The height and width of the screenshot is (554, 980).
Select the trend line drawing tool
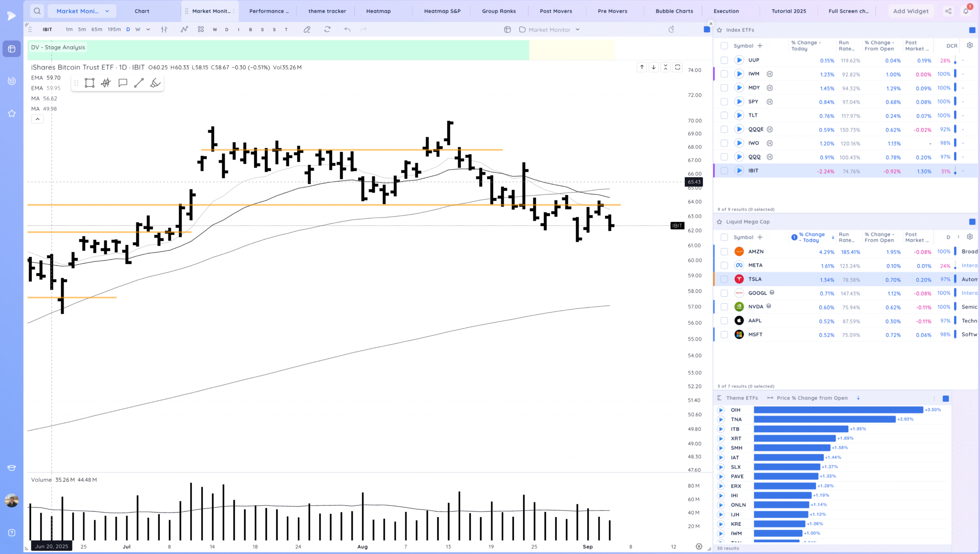(x=139, y=83)
